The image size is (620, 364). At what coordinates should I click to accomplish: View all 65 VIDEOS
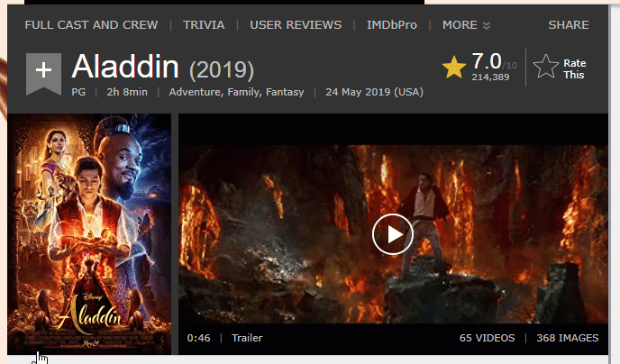[488, 338]
